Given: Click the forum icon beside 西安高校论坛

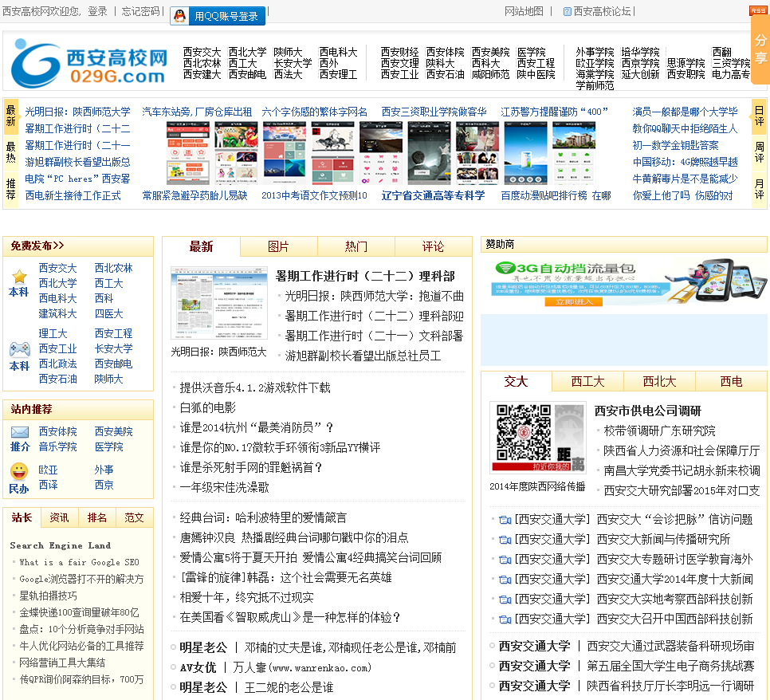Looking at the screenshot, I should tap(568, 11).
